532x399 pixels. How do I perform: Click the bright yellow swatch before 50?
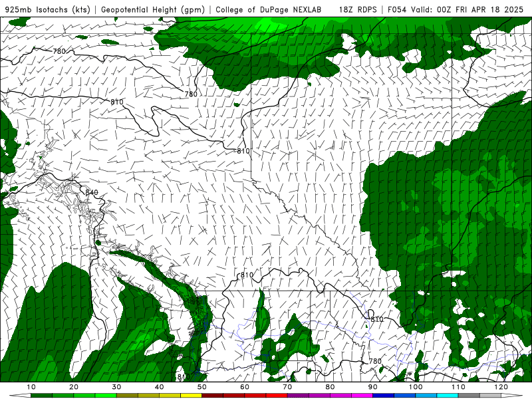click(x=191, y=396)
